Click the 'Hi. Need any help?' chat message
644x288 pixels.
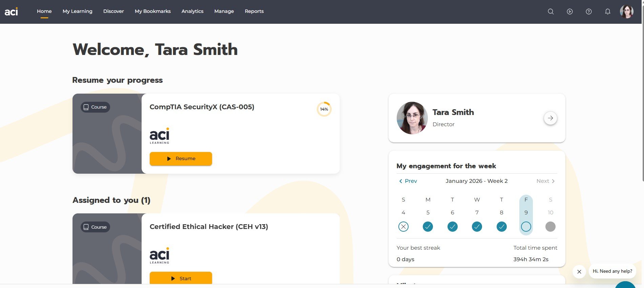[x=612, y=271]
